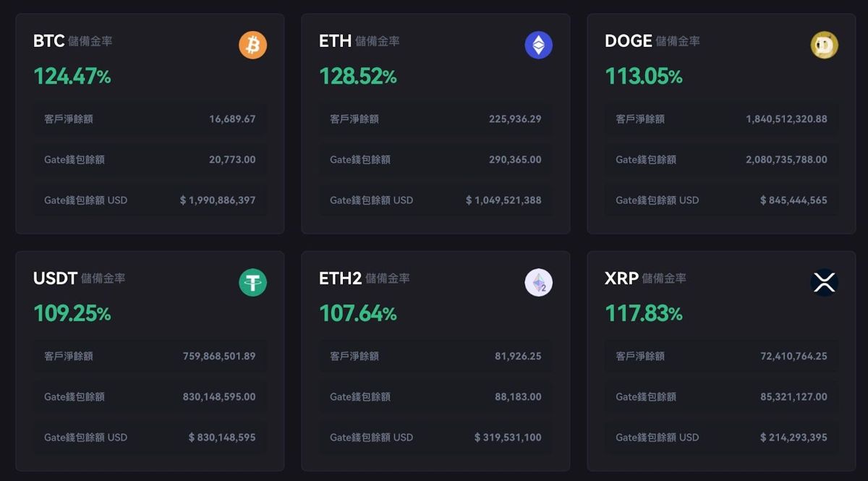Click the ETH2 staking icon
This screenshot has height=481, width=868.
pyautogui.click(x=539, y=283)
